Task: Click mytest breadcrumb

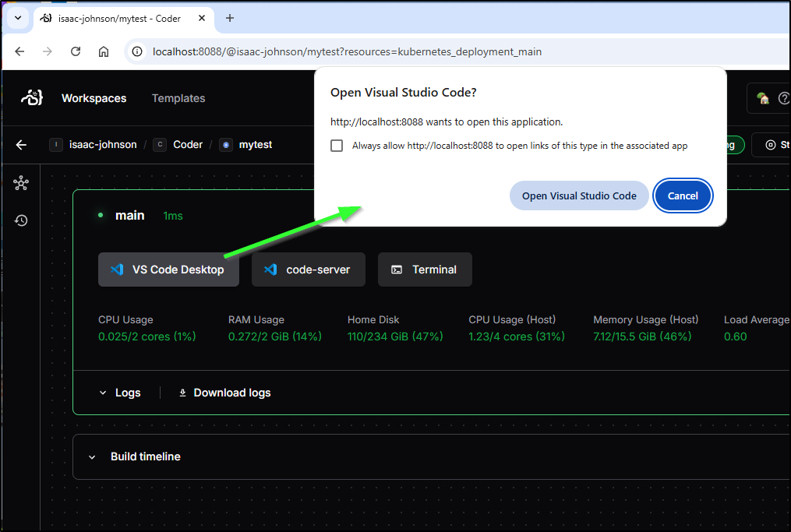Action: click(x=256, y=145)
